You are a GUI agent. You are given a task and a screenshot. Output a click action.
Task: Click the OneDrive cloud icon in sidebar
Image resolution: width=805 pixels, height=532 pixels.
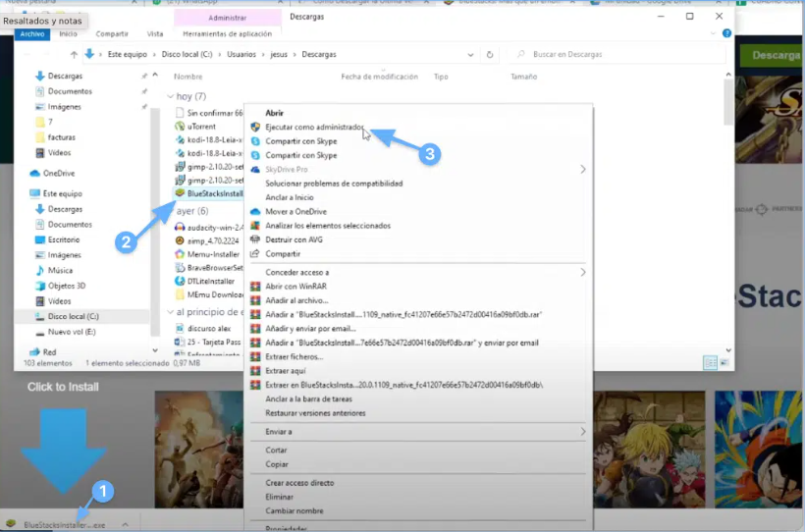pos(35,174)
